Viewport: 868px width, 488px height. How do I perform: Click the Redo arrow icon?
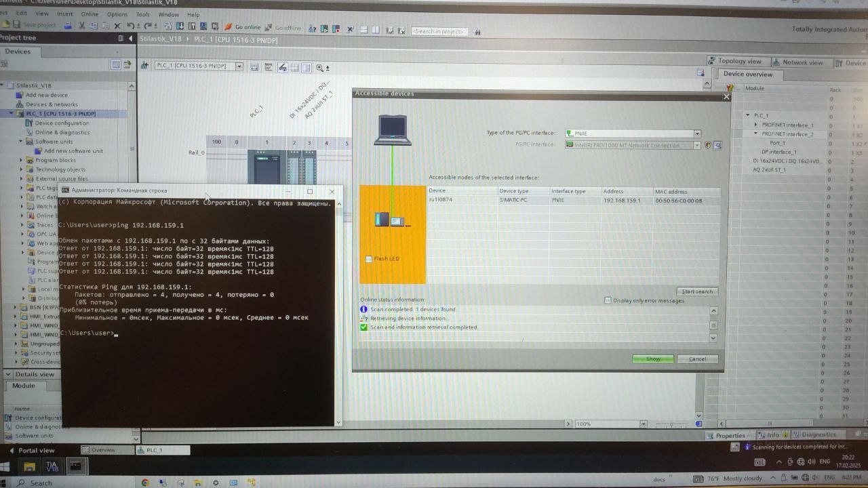pos(149,26)
